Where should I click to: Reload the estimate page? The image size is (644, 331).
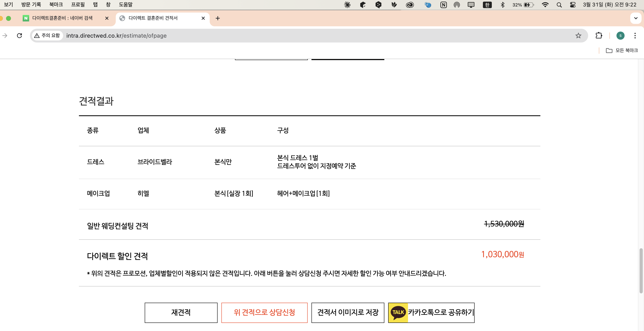pos(20,35)
